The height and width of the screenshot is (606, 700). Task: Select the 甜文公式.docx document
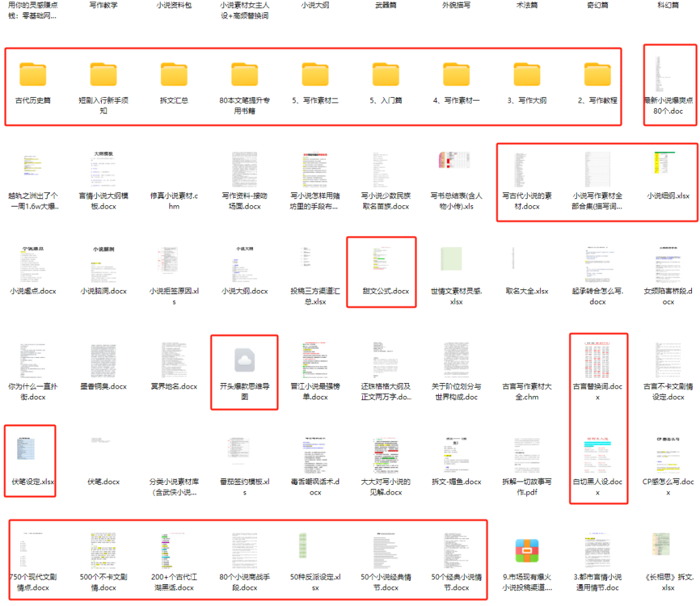(386, 263)
